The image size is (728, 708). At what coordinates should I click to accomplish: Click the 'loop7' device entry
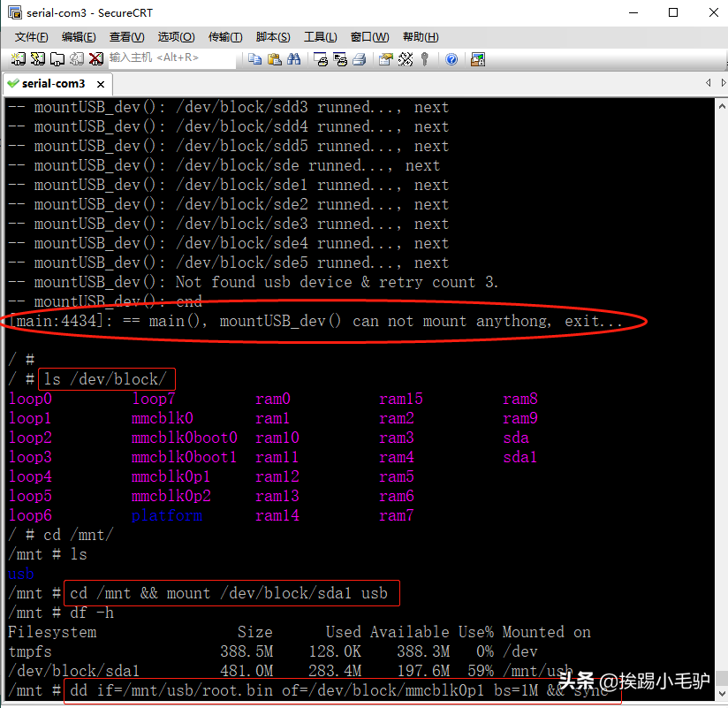click(154, 399)
